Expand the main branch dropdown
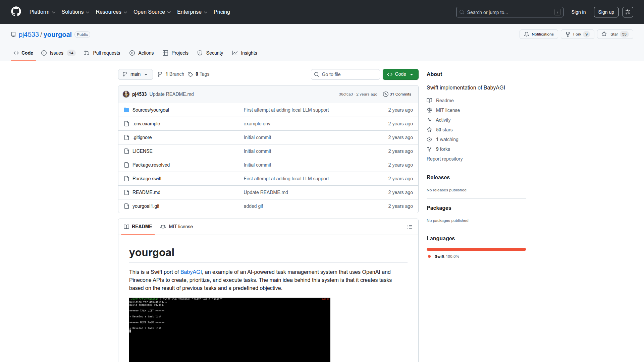 click(135, 74)
